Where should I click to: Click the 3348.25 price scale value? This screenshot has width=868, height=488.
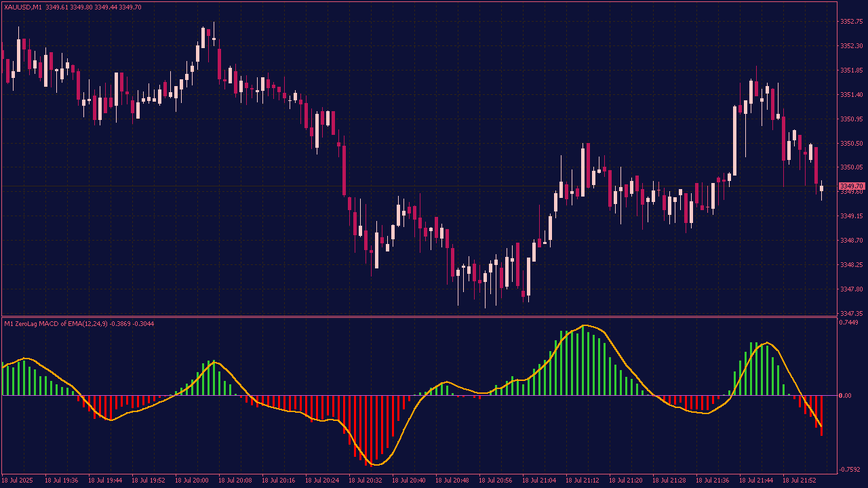[x=851, y=265]
